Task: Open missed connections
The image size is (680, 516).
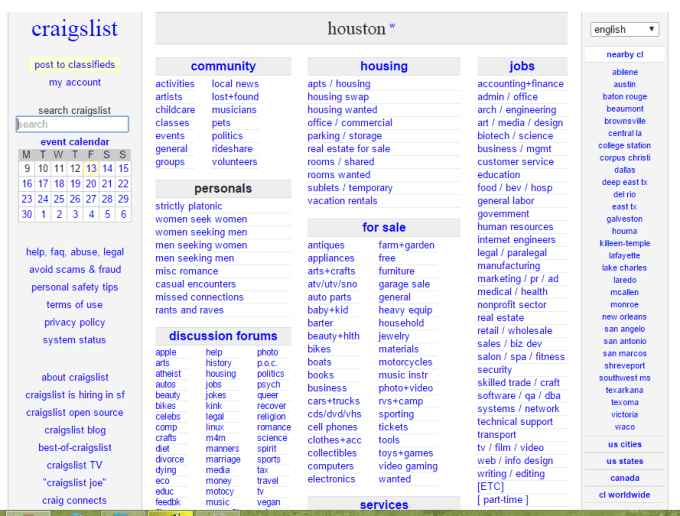Action: [199, 297]
